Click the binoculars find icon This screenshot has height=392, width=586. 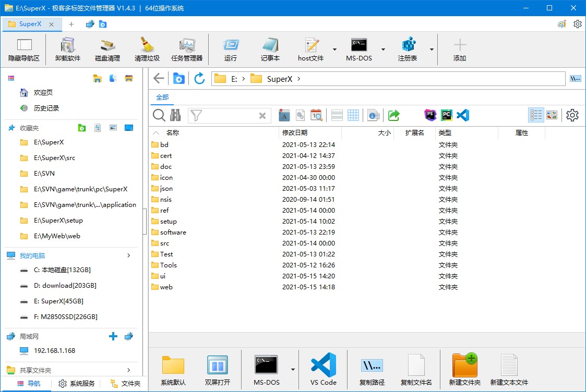[x=175, y=115]
